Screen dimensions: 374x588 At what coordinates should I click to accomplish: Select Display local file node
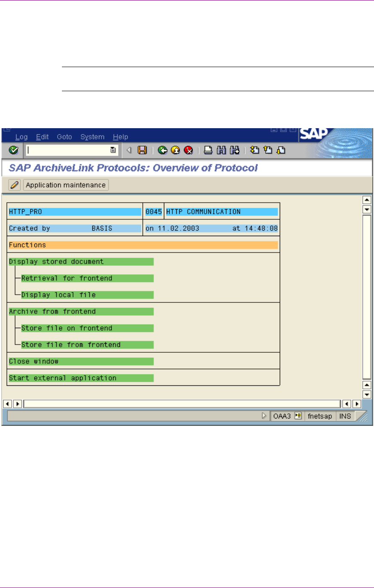click(87, 295)
